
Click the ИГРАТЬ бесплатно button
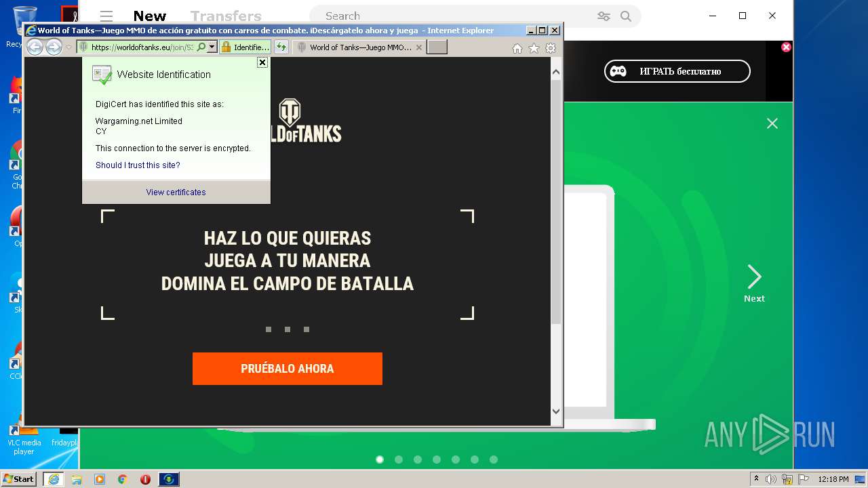tap(677, 71)
